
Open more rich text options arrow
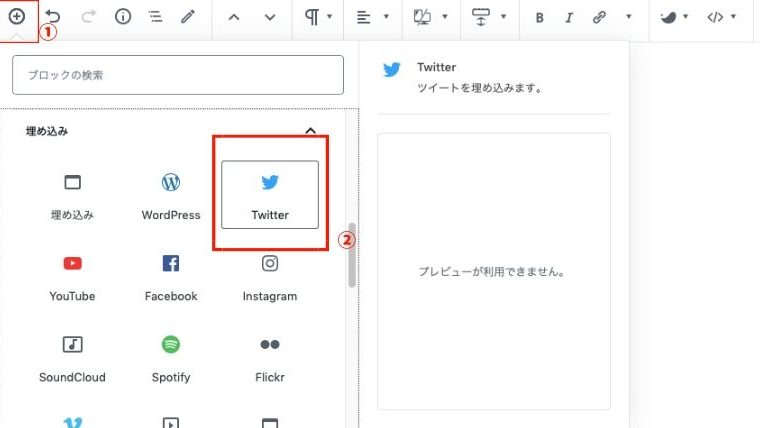pyautogui.click(x=629, y=16)
